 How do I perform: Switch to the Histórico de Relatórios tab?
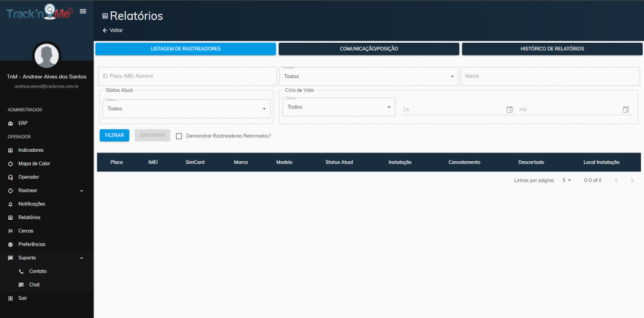552,49
